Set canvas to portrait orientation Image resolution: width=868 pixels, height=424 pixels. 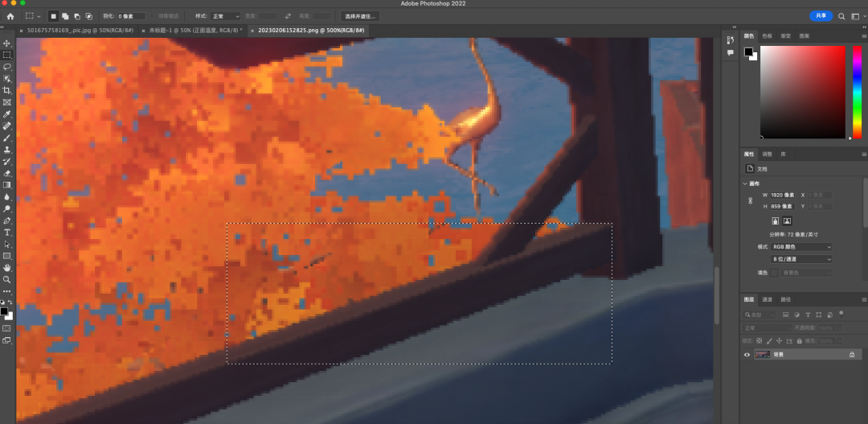pos(776,220)
